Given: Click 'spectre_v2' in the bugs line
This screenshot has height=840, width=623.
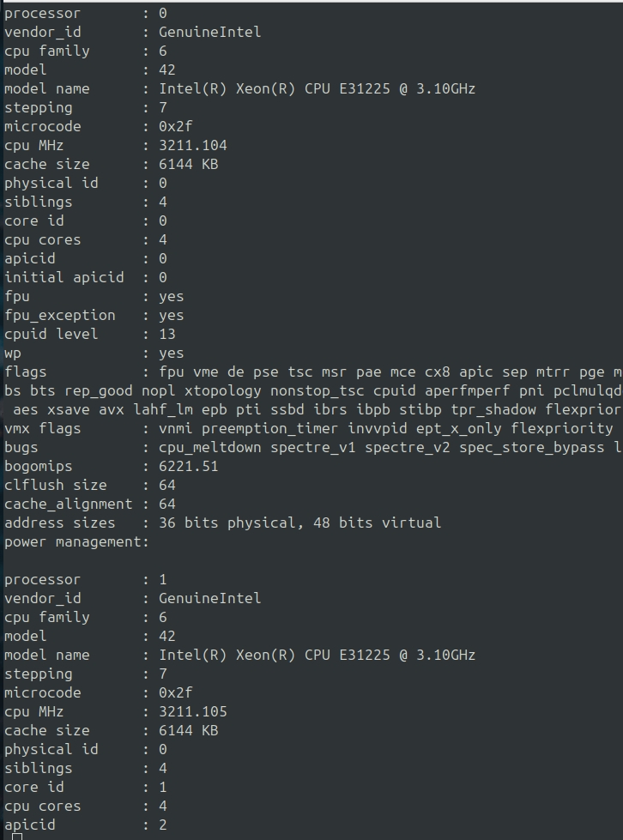Looking at the screenshot, I should point(408,447).
